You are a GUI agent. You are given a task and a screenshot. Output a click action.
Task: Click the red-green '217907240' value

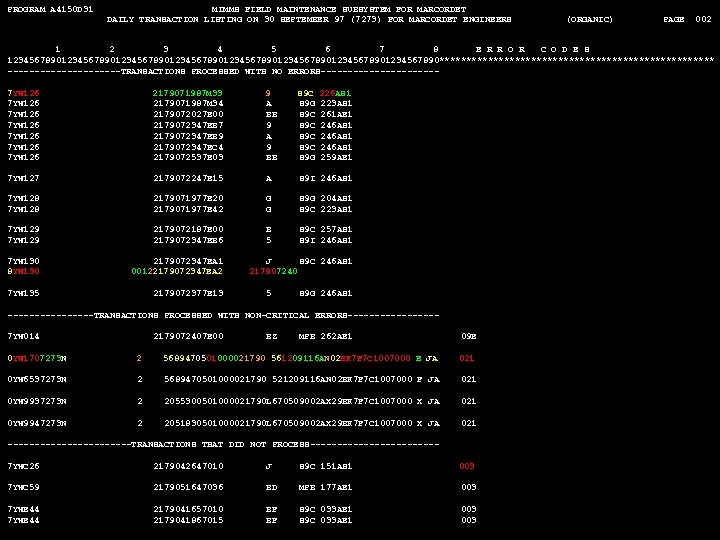tap(273, 271)
